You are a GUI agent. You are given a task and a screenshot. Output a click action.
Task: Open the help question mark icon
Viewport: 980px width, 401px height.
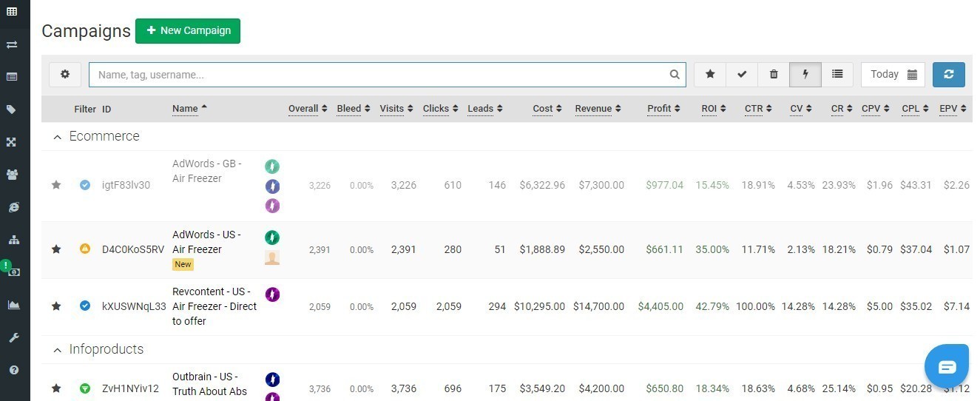(x=12, y=370)
